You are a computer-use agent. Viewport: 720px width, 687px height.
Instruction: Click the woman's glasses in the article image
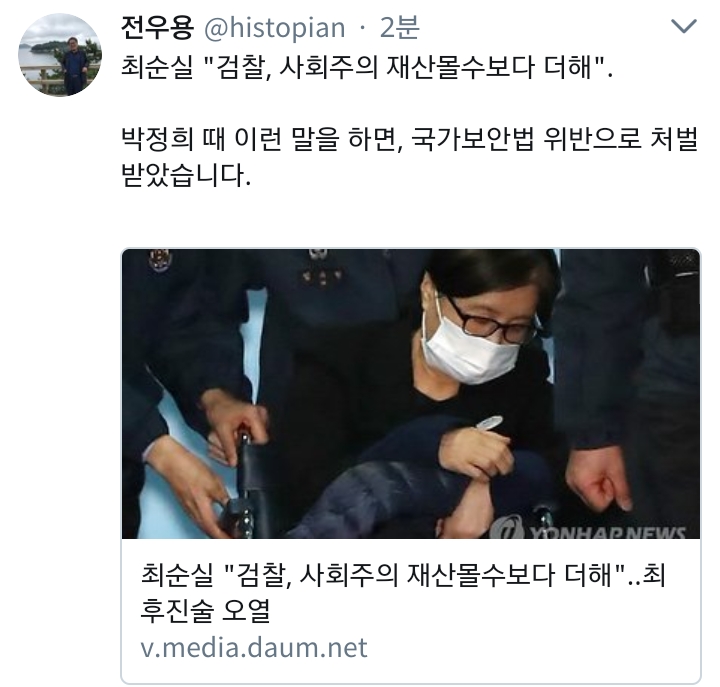tap(490, 321)
